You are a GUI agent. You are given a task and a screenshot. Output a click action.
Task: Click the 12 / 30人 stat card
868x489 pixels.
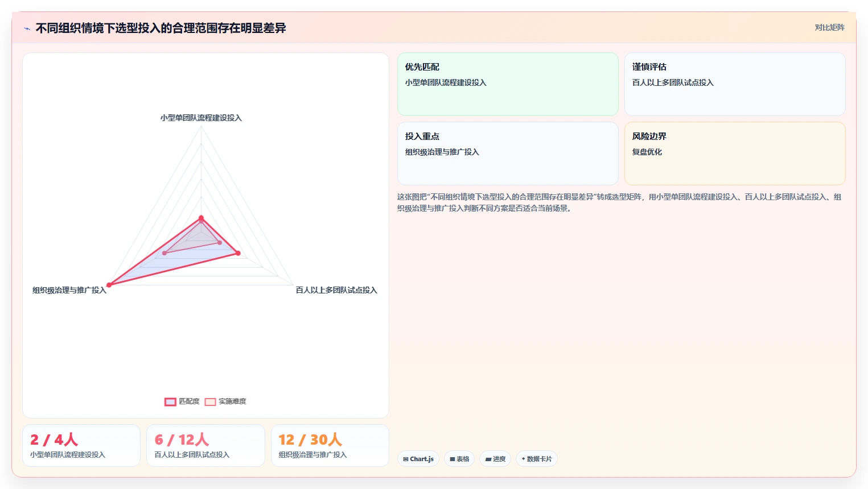click(330, 445)
